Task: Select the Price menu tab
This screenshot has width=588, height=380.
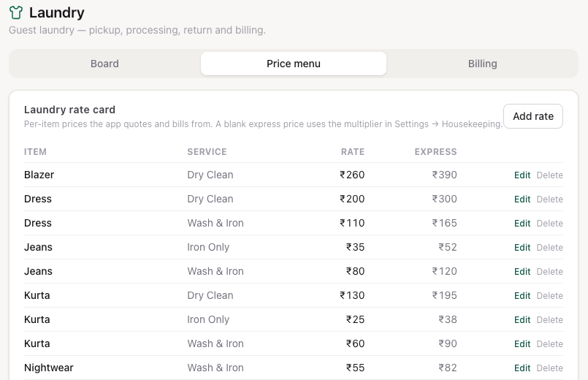Action: (294, 64)
